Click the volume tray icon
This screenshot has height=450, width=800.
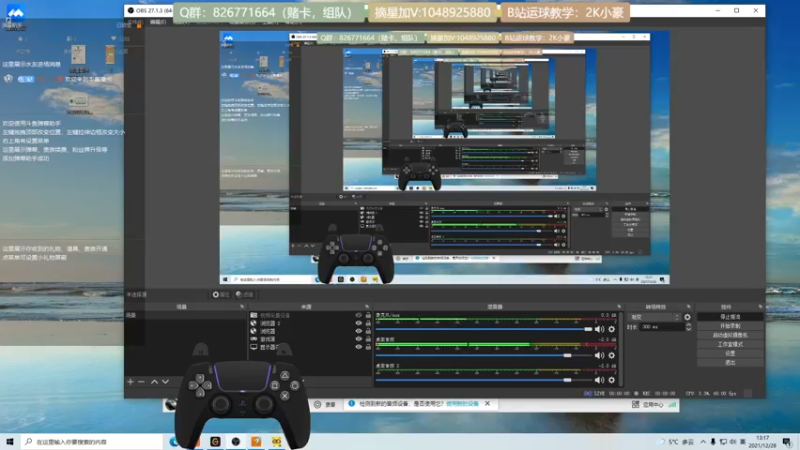click(x=733, y=442)
